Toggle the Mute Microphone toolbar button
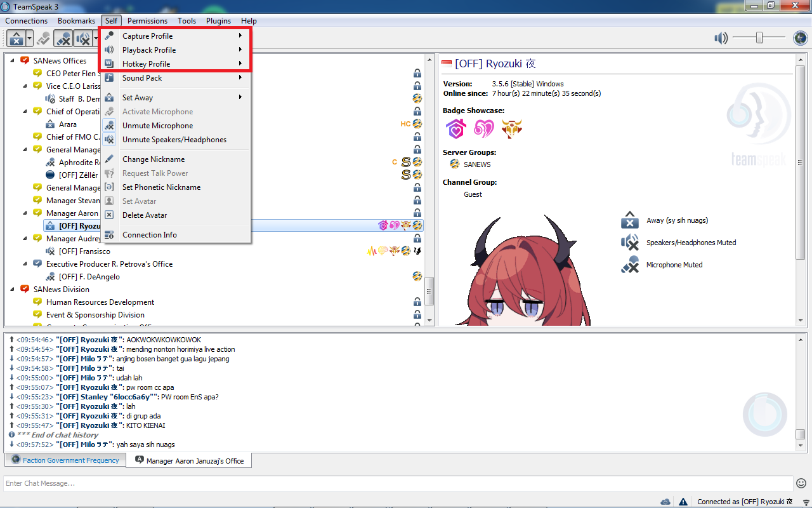The height and width of the screenshot is (508, 812). coord(63,39)
